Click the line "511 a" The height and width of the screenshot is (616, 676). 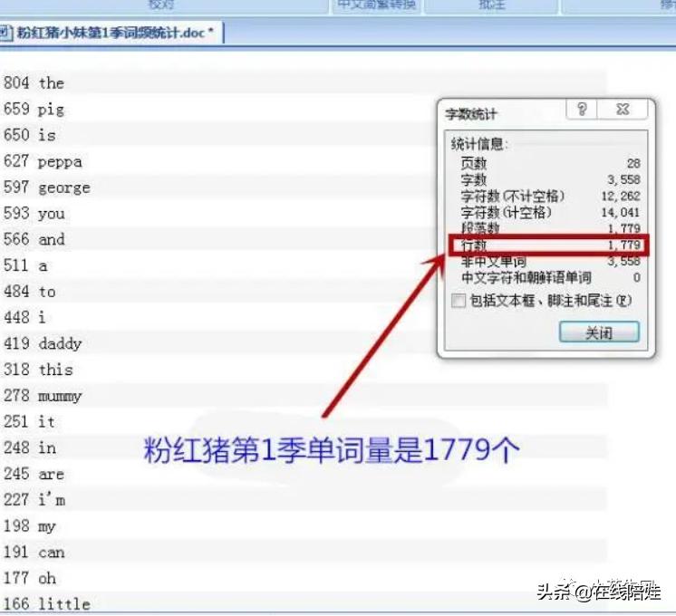25,265
